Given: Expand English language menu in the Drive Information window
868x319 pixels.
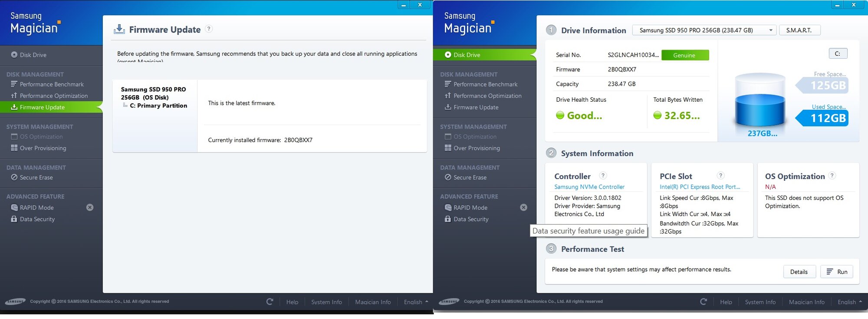Looking at the screenshot, I should [849, 302].
